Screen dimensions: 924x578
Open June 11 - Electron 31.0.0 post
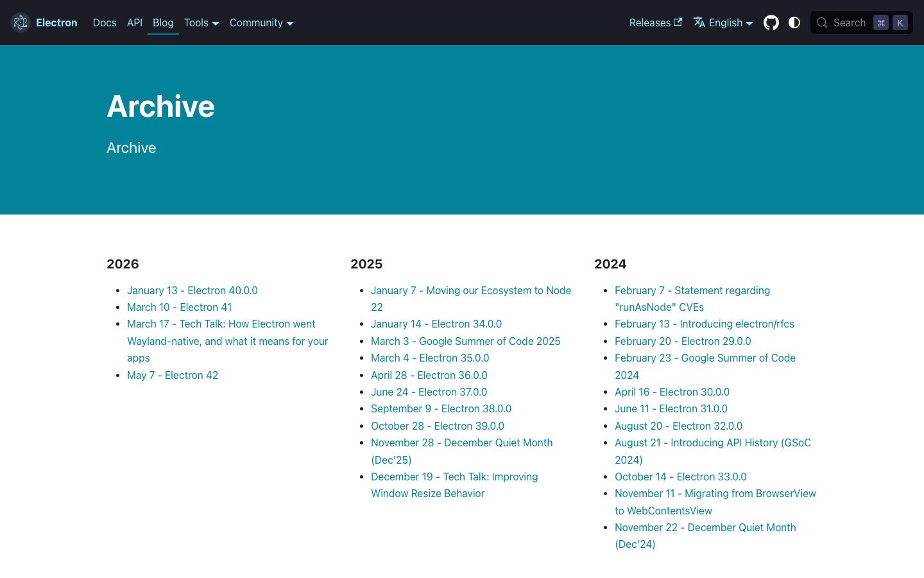671,408
